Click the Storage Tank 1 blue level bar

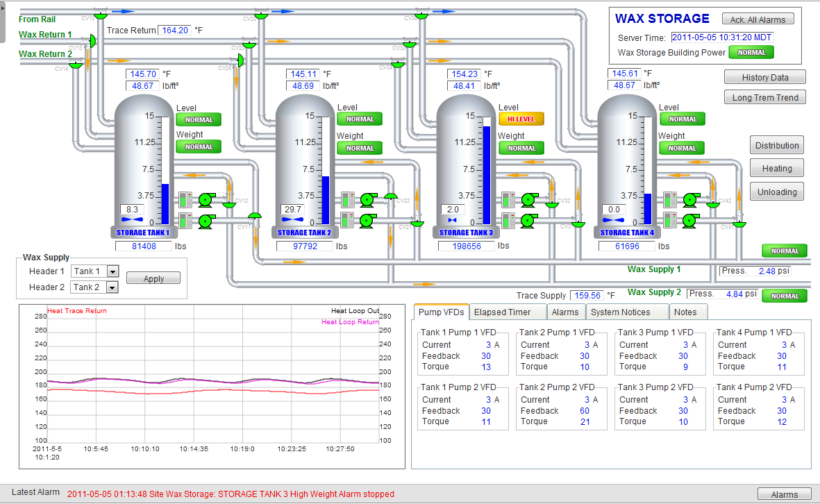click(165, 203)
